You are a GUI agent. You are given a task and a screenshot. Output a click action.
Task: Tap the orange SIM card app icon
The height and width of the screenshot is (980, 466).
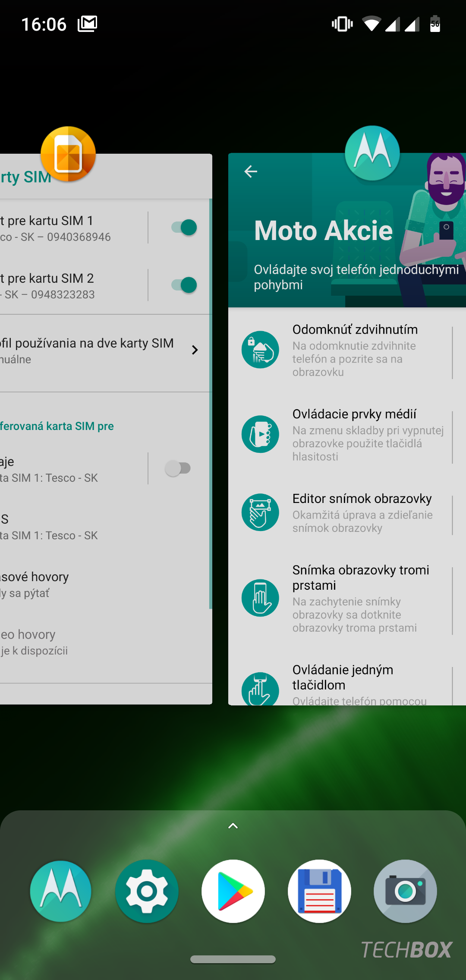(x=68, y=154)
